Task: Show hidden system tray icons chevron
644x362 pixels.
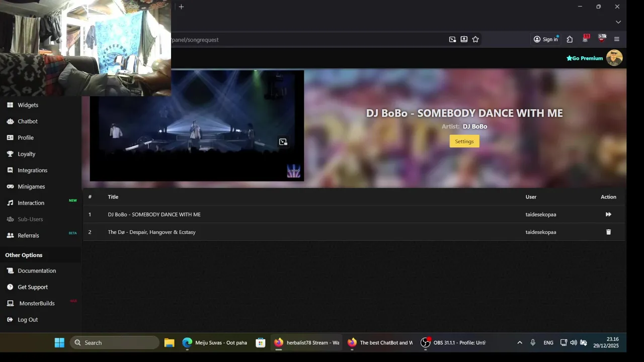Action: [x=520, y=343]
